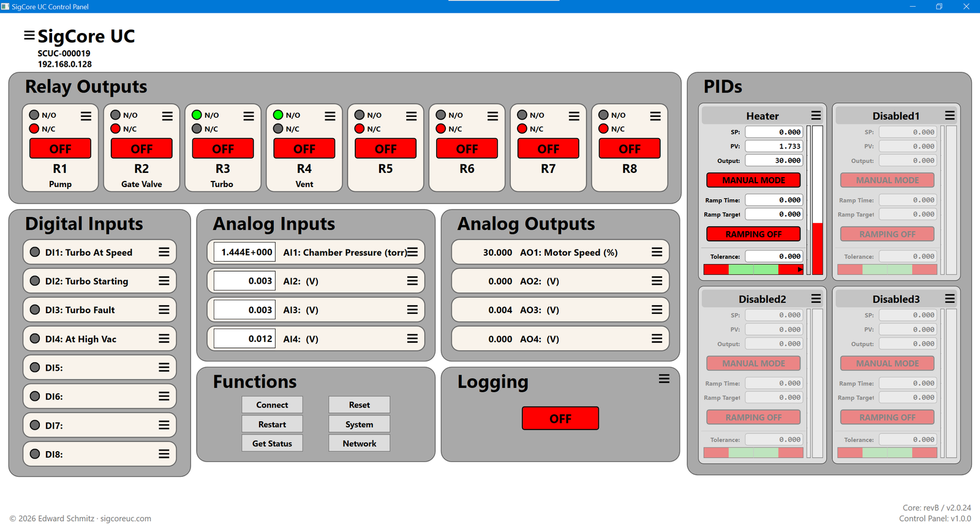980x529 pixels.
Task: Open the Heater PID menu icon
Action: tap(816, 115)
